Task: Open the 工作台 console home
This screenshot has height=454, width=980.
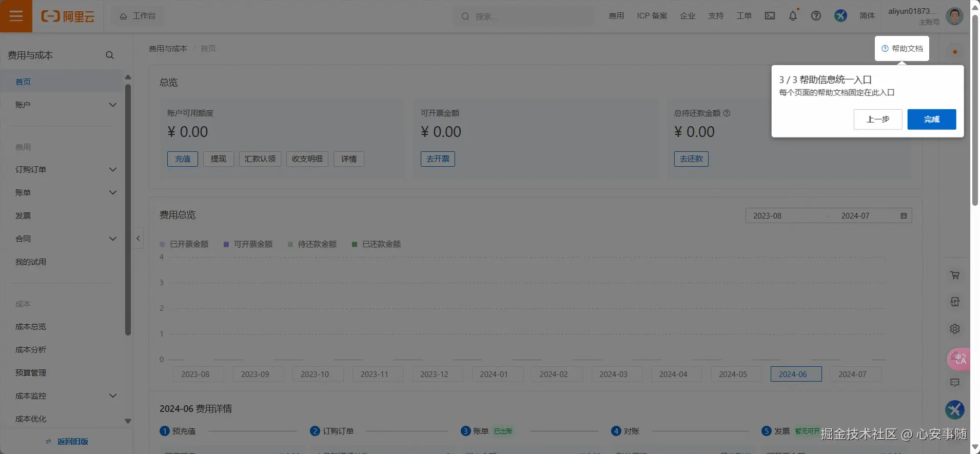Action: coord(138,16)
